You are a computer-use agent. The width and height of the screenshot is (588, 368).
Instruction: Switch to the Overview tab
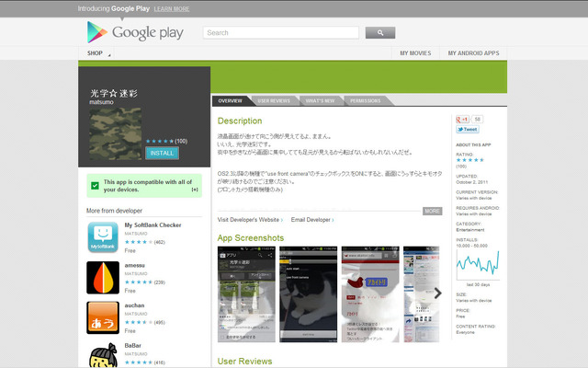click(231, 101)
